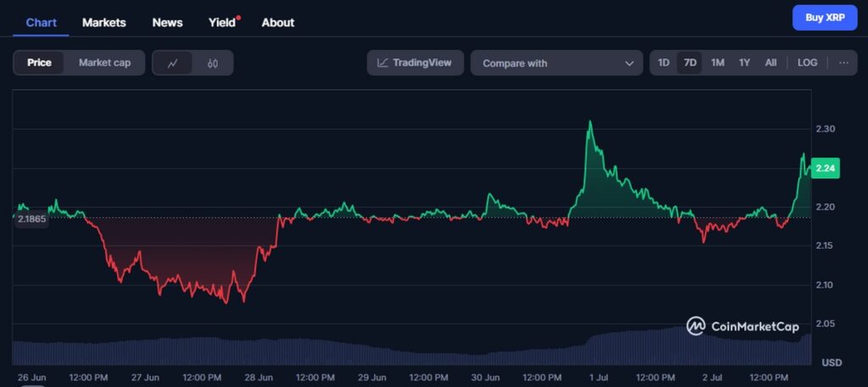The height and width of the screenshot is (387, 868).
Task: Click the 2.05 axis label
Action: tap(825, 324)
